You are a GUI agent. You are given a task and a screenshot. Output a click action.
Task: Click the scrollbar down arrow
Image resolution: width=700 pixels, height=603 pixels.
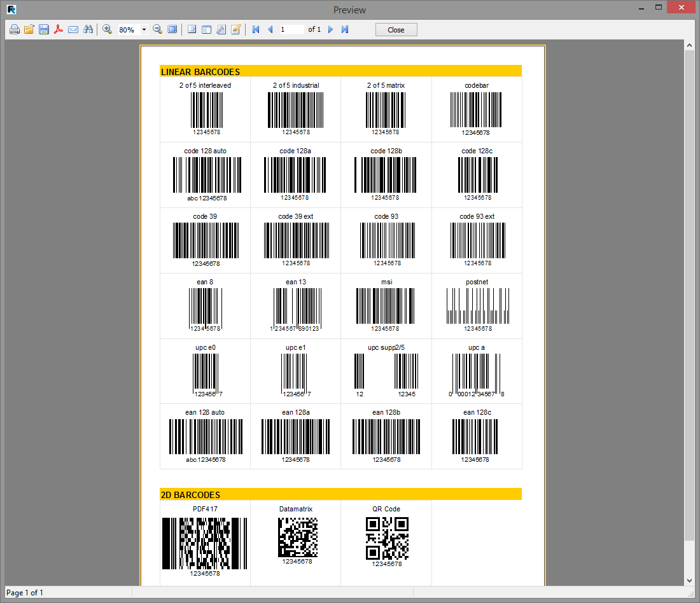(x=689, y=580)
